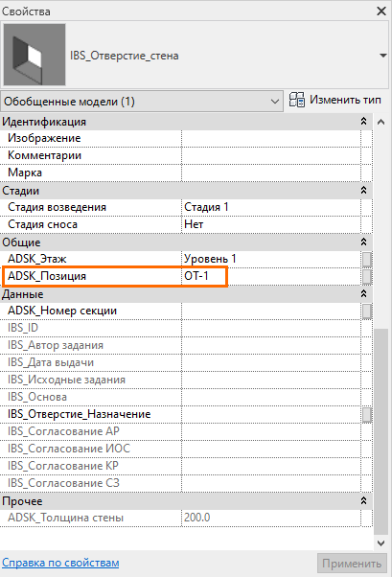The height and width of the screenshot is (577, 392).
Task: Collapse the Идентификация section chevron
Action: point(363,122)
